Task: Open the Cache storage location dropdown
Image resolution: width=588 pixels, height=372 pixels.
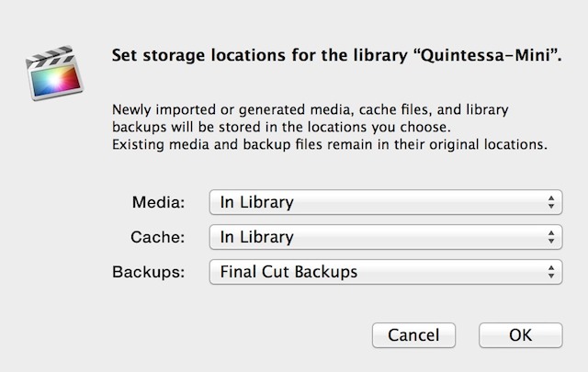Action: (386, 237)
